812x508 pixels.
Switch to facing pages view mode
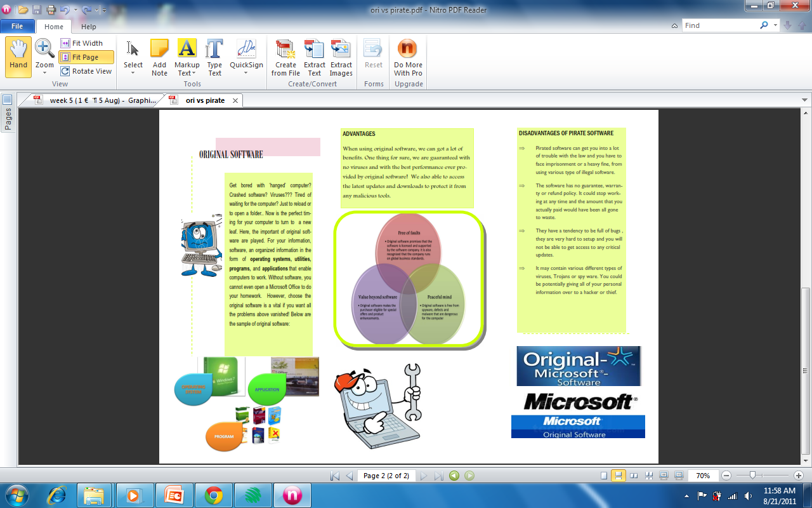(x=634, y=476)
